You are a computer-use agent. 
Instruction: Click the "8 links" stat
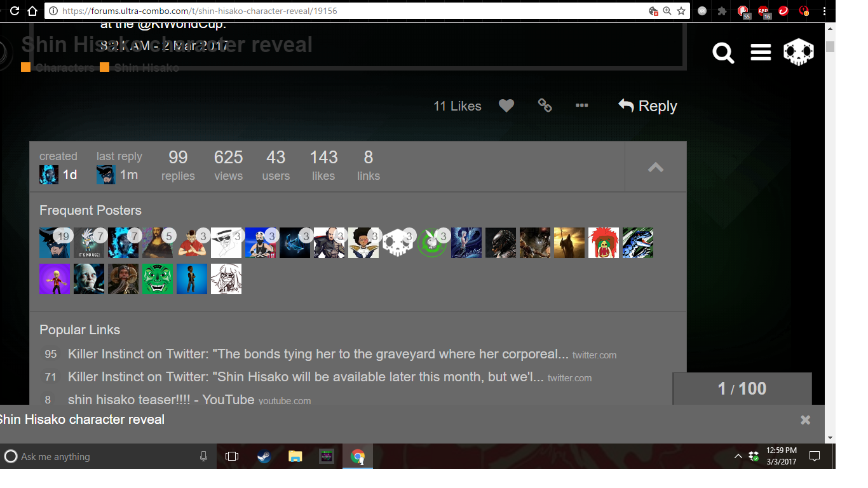click(369, 166)
